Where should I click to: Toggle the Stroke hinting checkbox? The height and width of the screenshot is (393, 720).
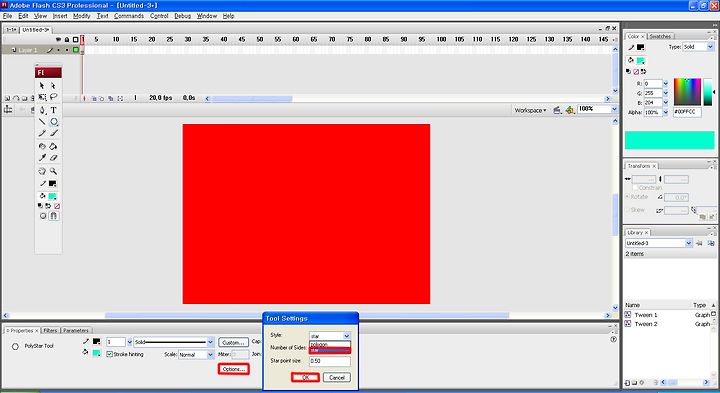pos(109,354)
